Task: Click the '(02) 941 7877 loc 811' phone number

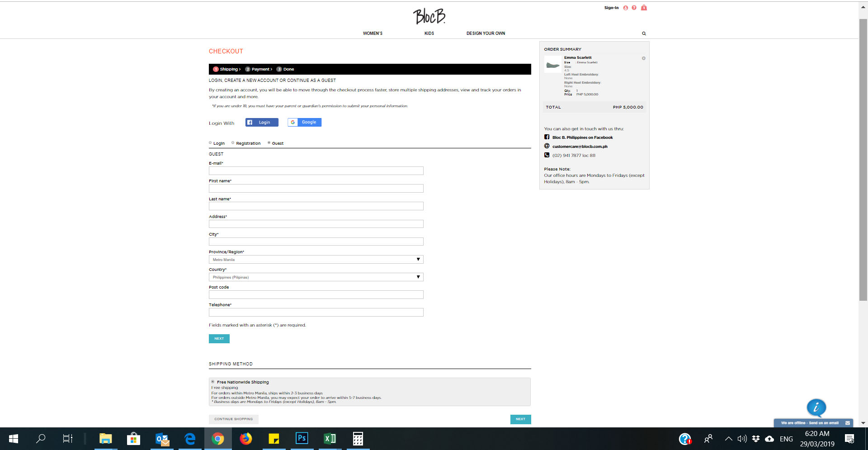Action: pos(574,156)
